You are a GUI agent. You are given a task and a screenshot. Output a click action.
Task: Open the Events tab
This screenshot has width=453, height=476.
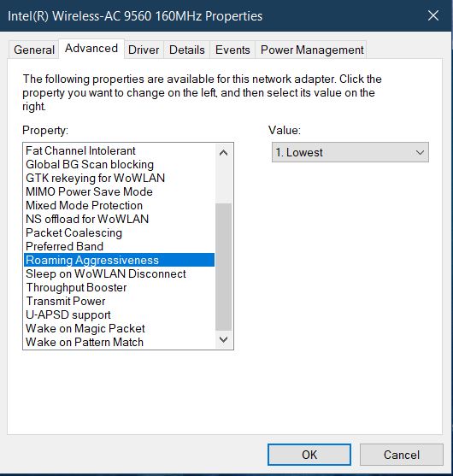(232, 50)
